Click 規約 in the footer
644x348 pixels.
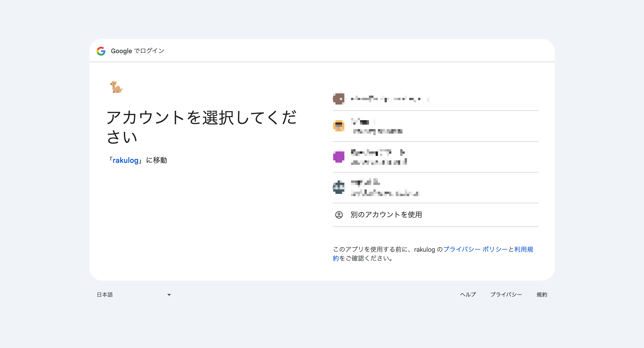542,295
